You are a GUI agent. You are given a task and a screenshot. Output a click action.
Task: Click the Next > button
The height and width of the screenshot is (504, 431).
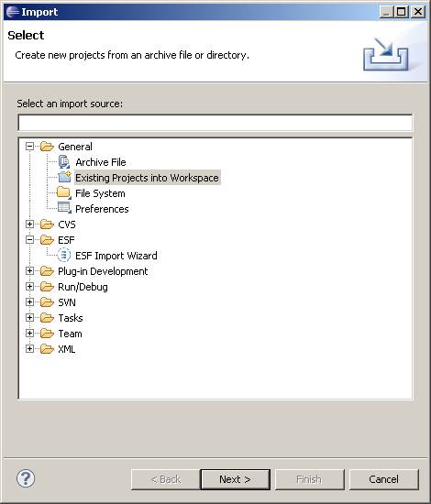tap(235, 479)
